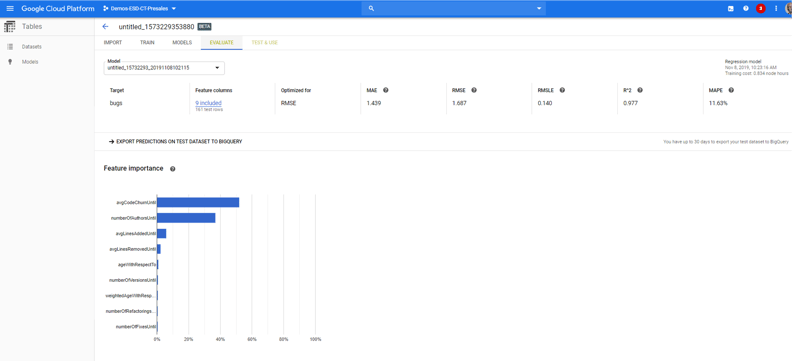Click the target value bugs
The image size is (792, 361).
(x=116, y=103)
